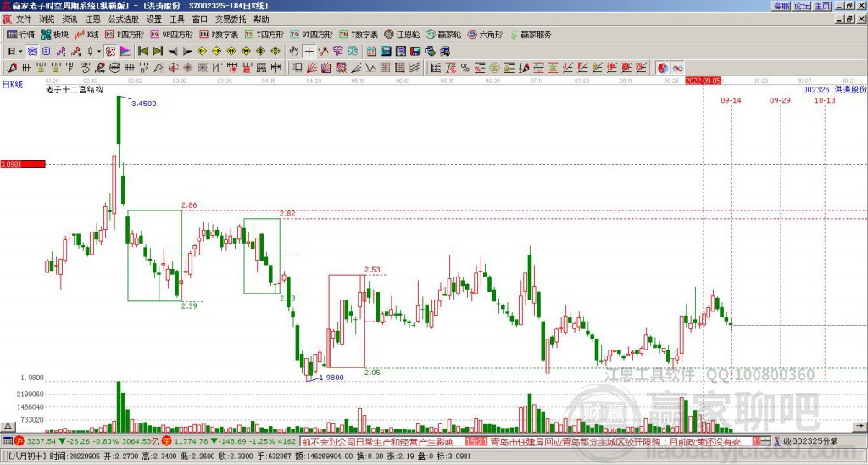Screen dimensions: 868x465
Task: Click the 日K线 chart label
Action: click(13, 85)
